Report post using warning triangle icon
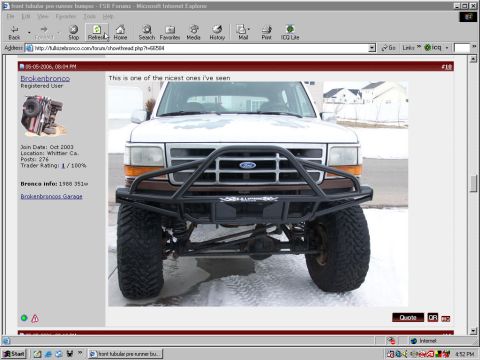480x360 pixels. click(35, 319)
